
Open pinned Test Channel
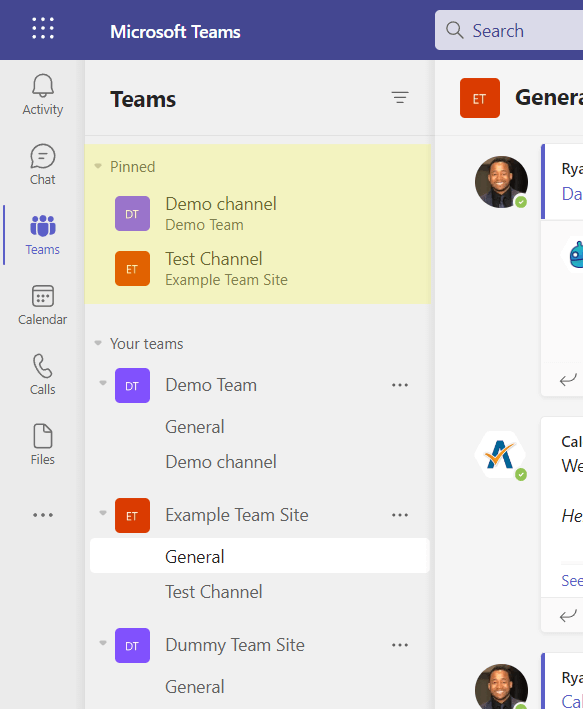[258, 269]
